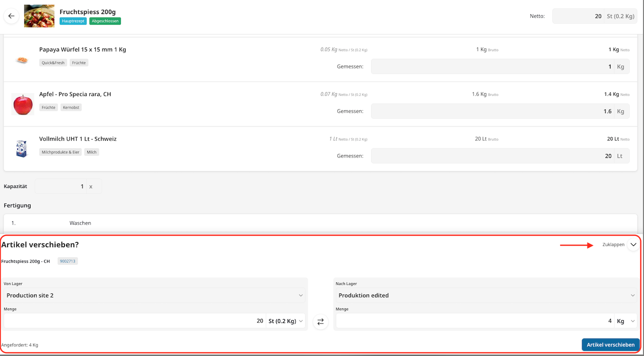This screenshot has height=356, width=644.
Task: Click the Gemessen field for Apfel
Action: [492, 111]
